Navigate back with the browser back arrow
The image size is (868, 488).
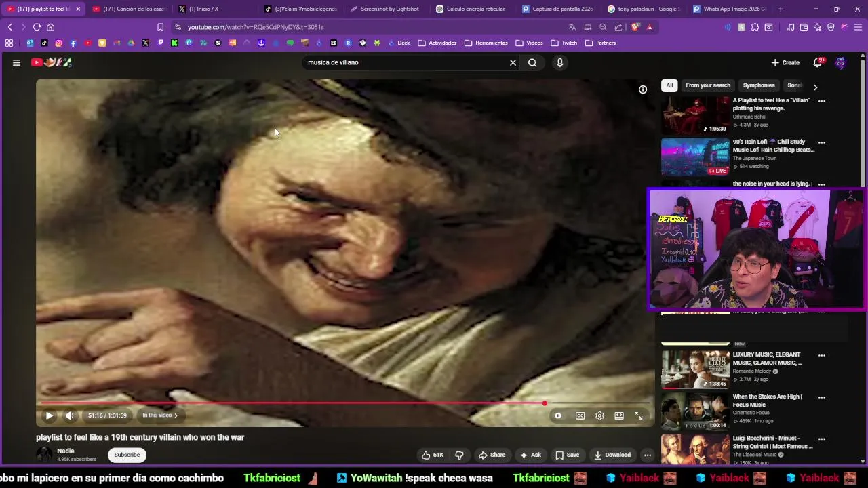coord(9,27)
